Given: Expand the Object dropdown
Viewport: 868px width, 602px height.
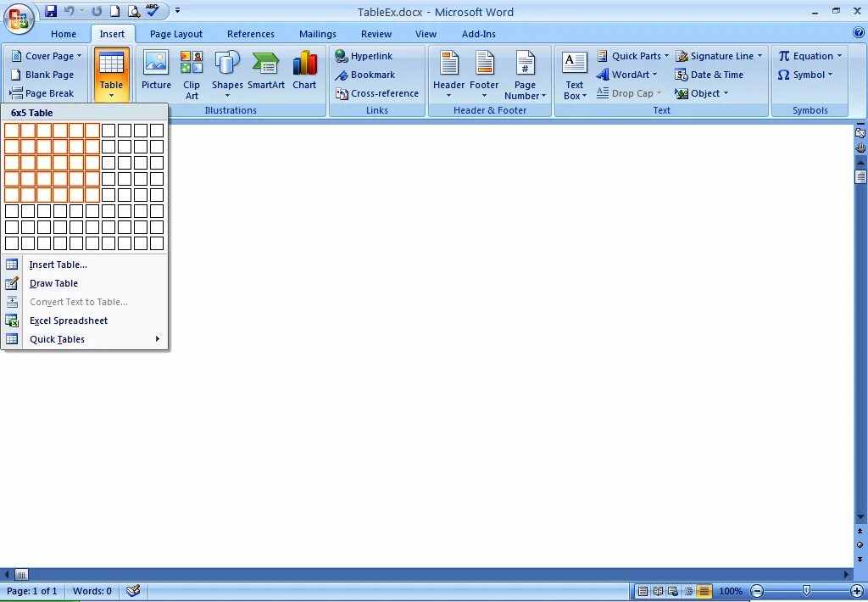Looking at the screenshot, I should tap(701, 93).
